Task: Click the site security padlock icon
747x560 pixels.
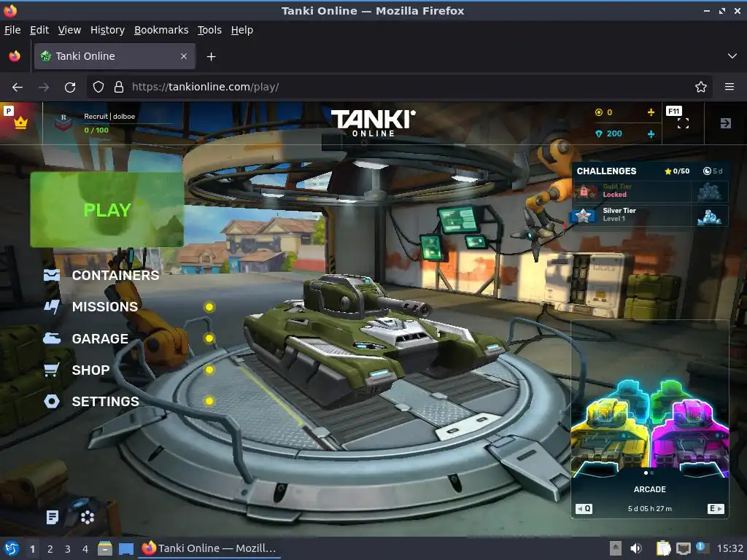Action: point(119,87)
